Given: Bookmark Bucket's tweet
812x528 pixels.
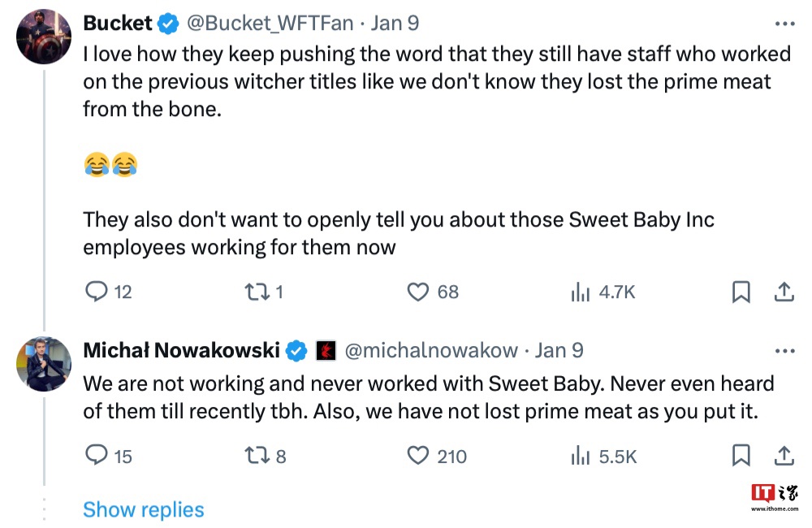Looking at the screenshot, I should [x=741, y=292].
